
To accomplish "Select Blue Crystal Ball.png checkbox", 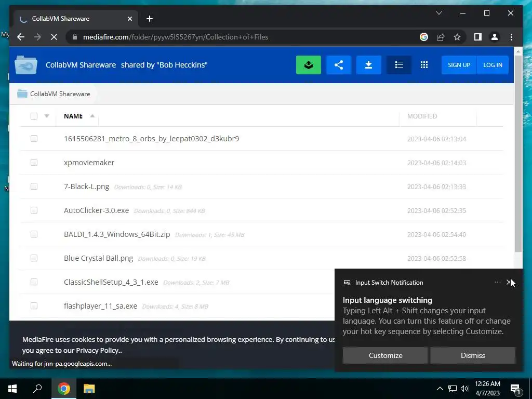I will pos(34,258).
